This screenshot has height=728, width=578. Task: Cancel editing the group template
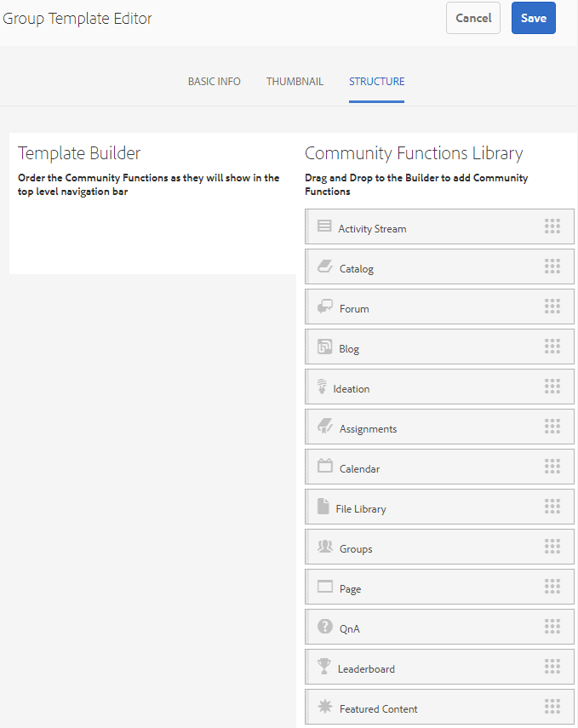pos(472,18)
